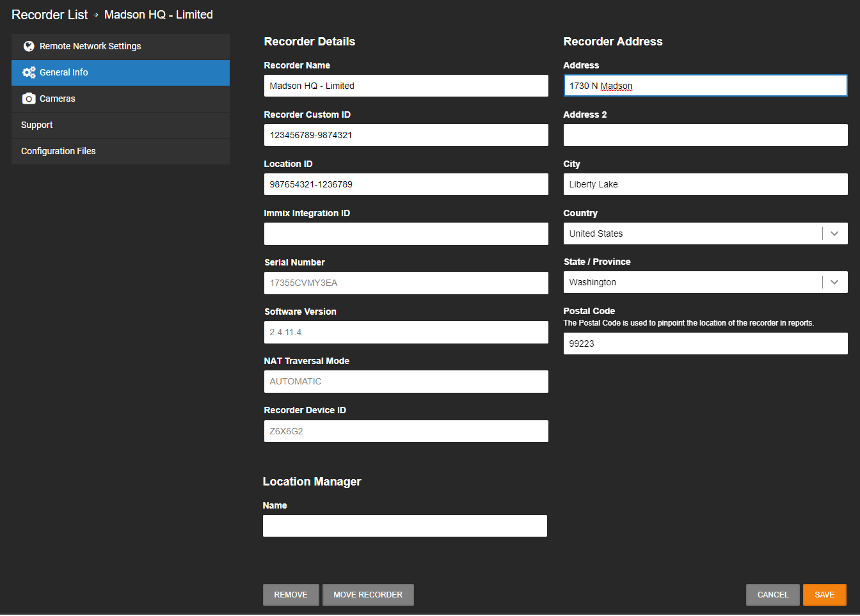The height and width of the screenshot is (616, 860).
Task: Click the NAT Traversal Mode field
Action: (x=406, y=381)
